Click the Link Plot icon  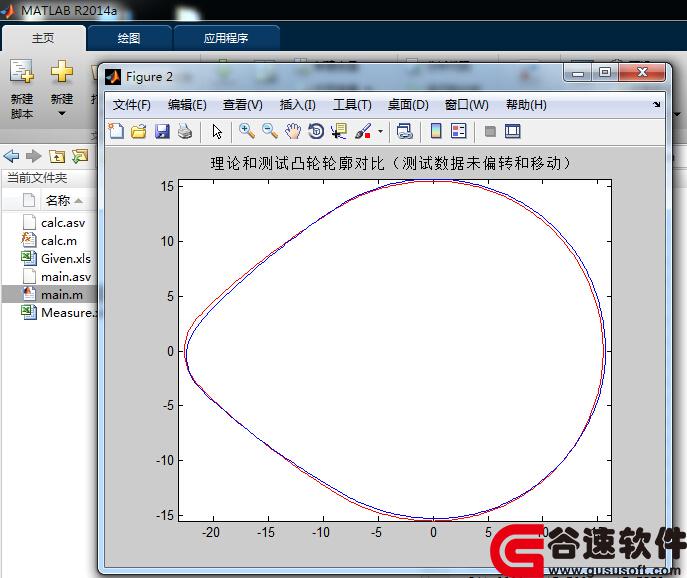click(x=404, y=131)
